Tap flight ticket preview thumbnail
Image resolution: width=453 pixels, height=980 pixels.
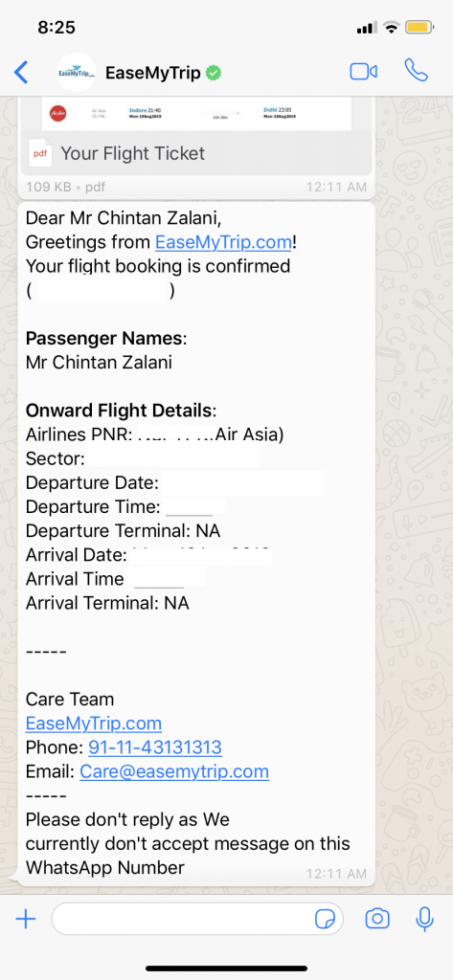[196, 114]
